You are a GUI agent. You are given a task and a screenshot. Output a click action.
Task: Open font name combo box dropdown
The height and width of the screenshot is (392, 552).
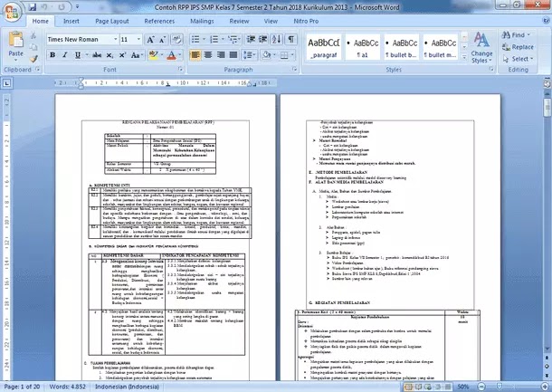[115, 39]
